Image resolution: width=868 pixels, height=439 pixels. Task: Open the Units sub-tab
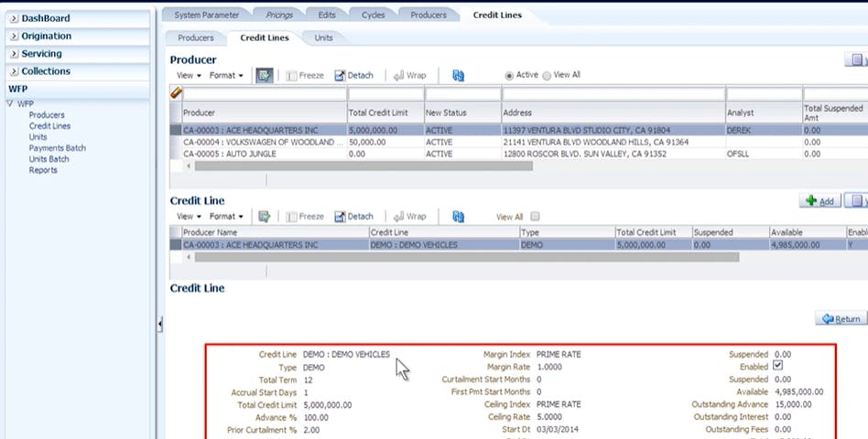pyautogui.click(x=323, y=37)
